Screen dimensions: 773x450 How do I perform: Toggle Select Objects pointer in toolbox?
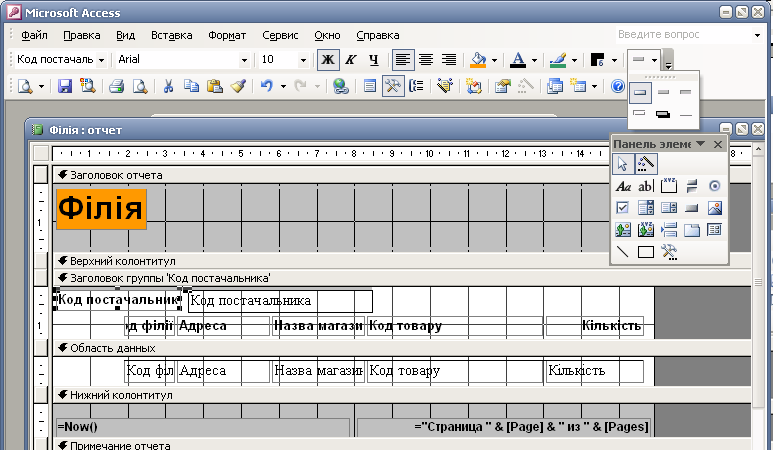click(x=623, y=164)
